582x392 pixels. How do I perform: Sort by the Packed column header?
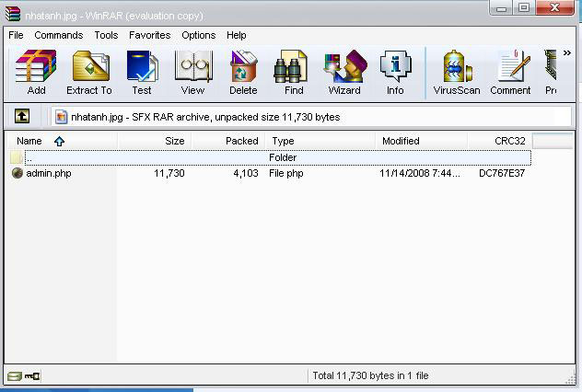click(x=227, y=141)
